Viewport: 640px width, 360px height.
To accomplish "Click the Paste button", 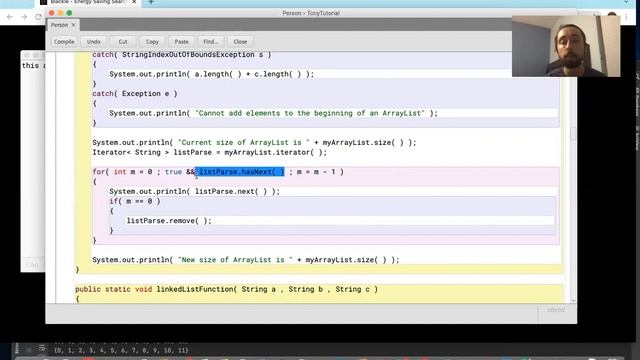I will pos(182,42).
